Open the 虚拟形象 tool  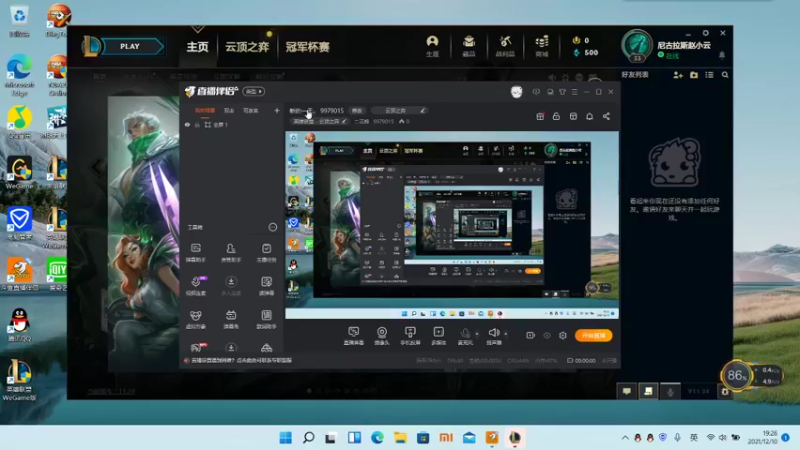coord(196,319)
